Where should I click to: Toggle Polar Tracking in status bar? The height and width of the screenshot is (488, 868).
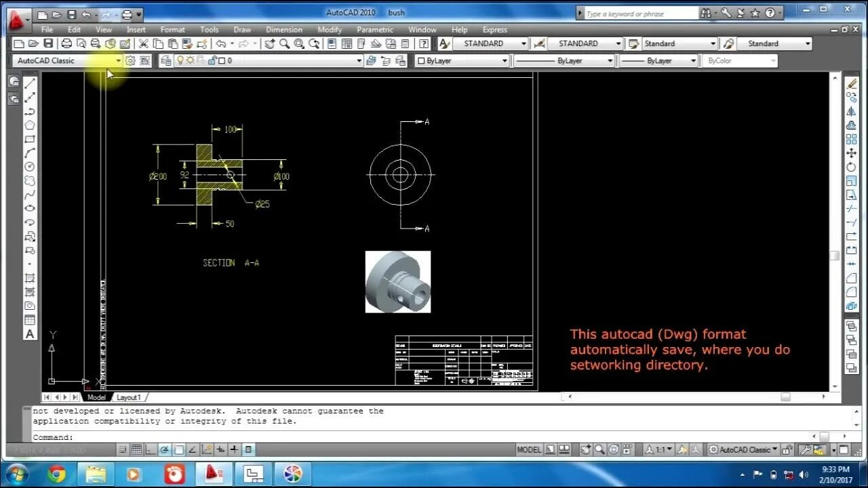point(165,449)
